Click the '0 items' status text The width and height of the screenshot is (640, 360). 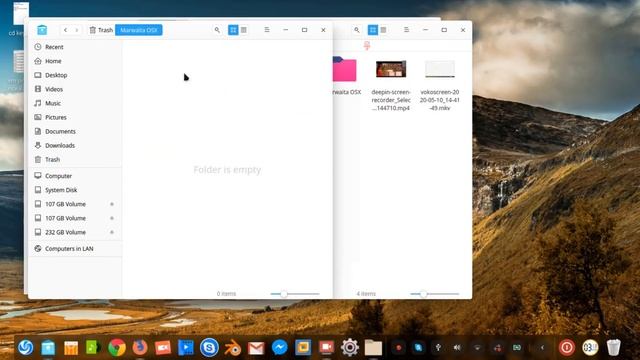[226, 294]
